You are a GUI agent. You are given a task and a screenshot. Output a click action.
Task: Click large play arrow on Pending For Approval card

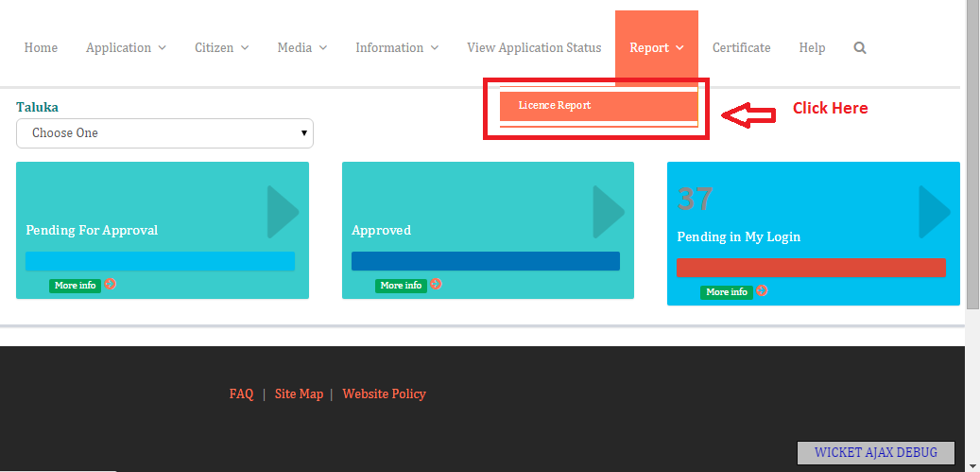(x=283, y=212)
